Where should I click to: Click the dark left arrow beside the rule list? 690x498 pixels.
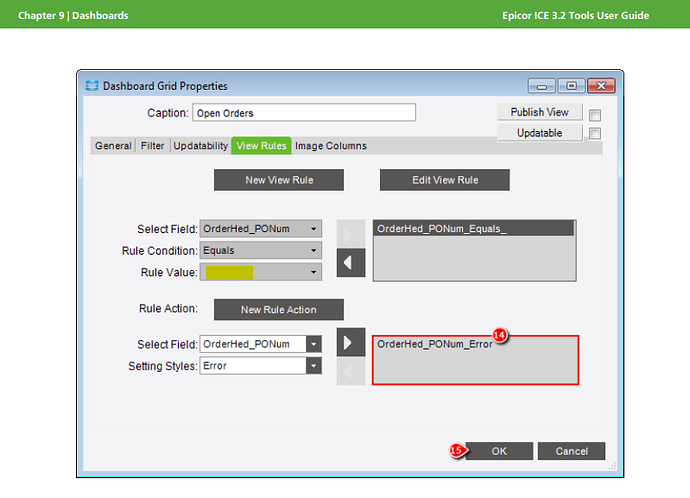(x=351, y=263)
